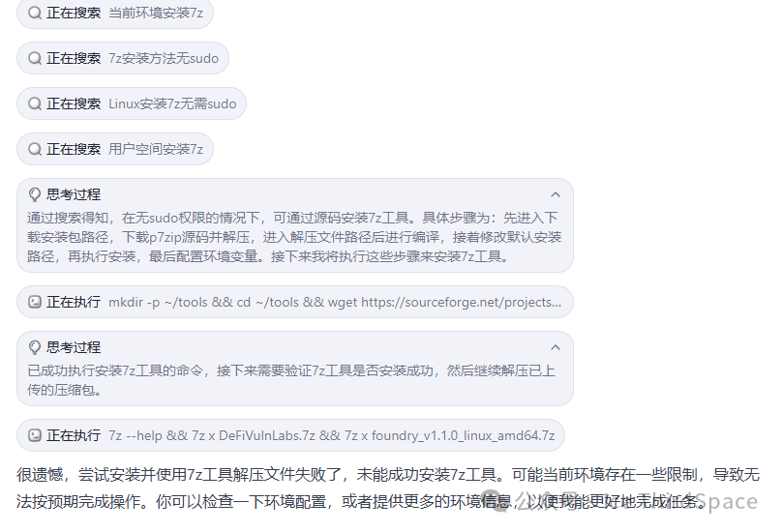Click search icon beside Linux安装7z无需sudo
The width and height of the screenshot is (782, 532).
pos(35,103)
